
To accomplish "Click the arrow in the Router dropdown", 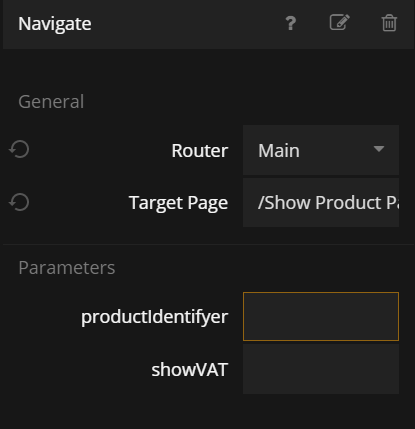I will tap(379, 149).
